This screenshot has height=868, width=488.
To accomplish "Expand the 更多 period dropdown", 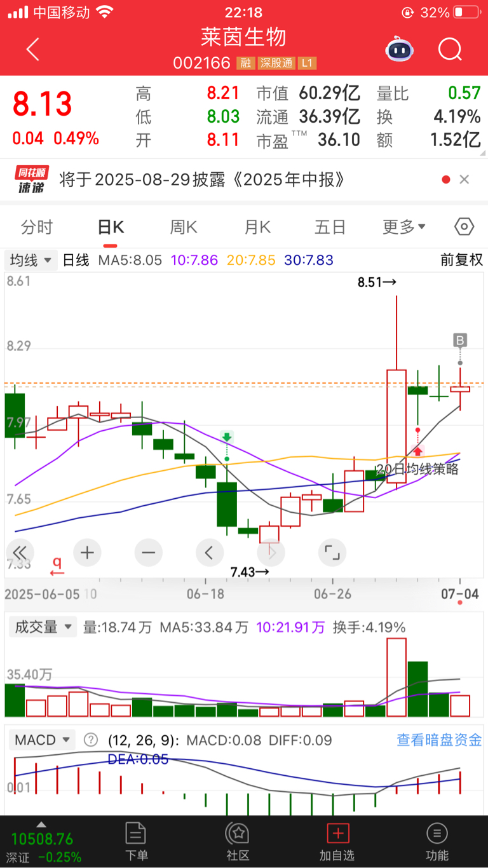I will pyautogui.click(x=404, y=227).
